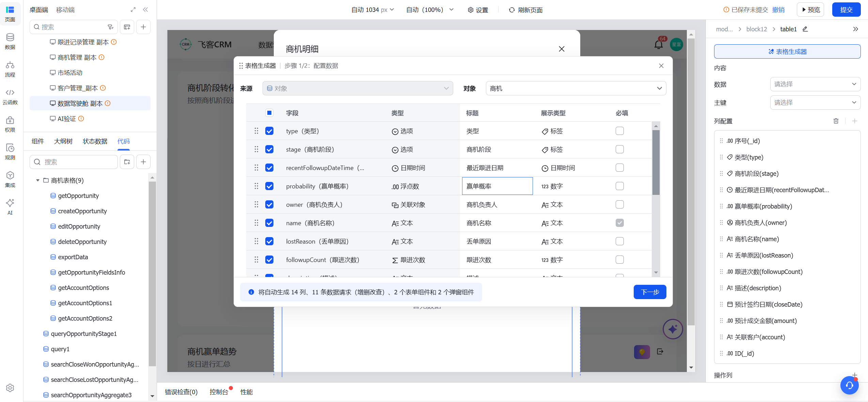Collapse the 商机表格(9) folder

point(38,180)
